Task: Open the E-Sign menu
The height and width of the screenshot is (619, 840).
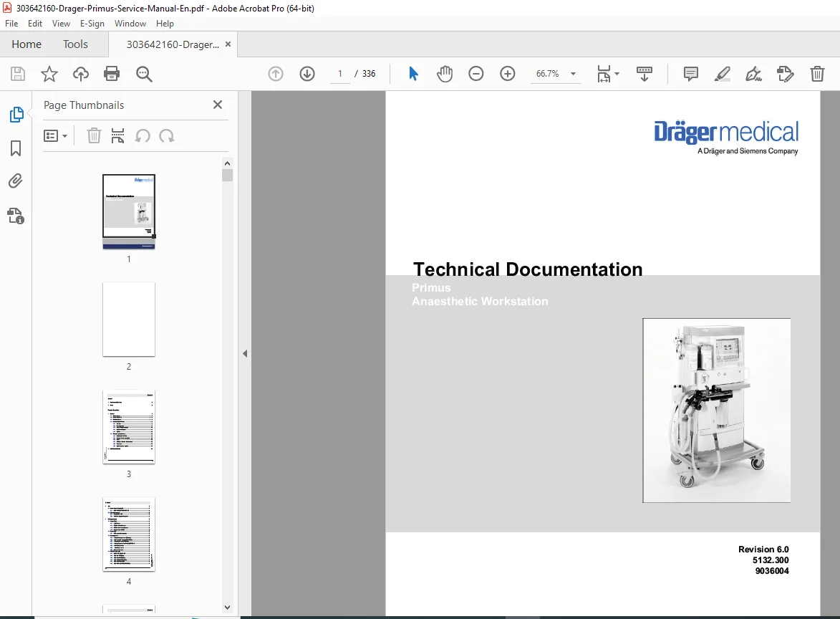Action: coord(92,24)
